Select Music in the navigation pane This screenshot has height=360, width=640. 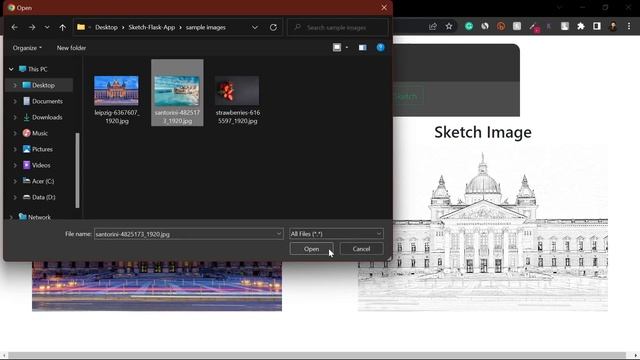click(x=40, y=133)
